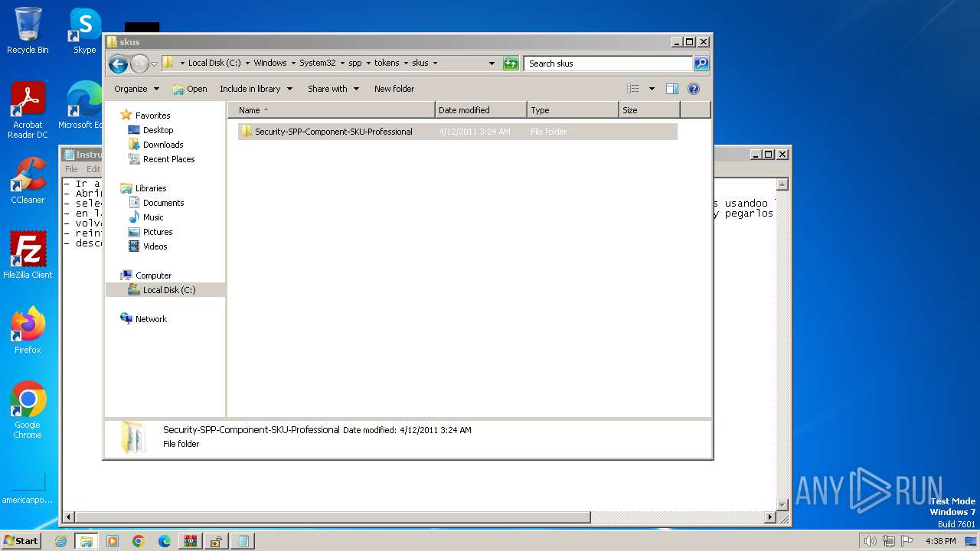Open Chrome from the taskbar

(139, 541)
